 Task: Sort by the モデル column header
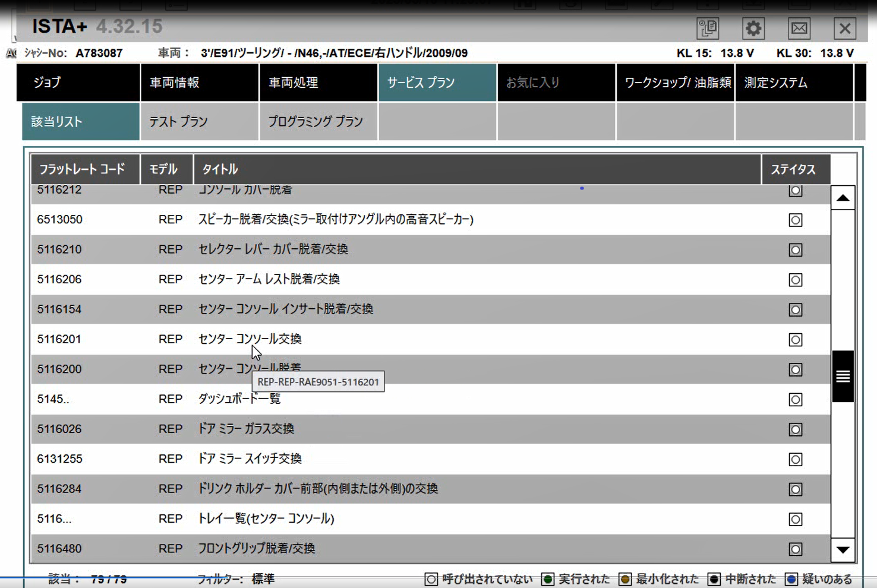[167, 169]
